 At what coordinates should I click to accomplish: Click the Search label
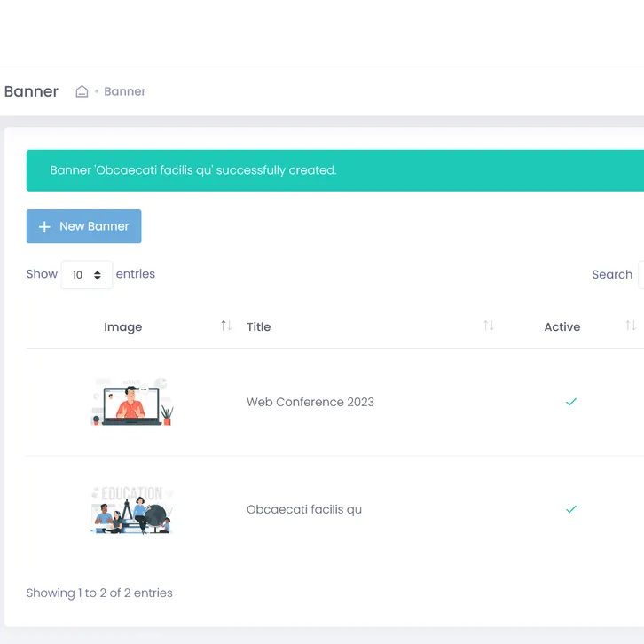coord(612,275)
